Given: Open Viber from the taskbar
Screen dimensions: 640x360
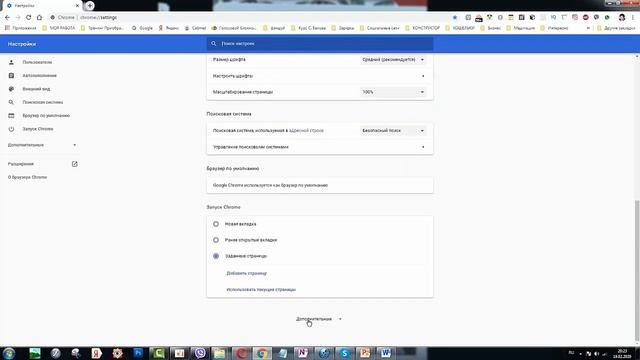Looking at the screenshot, I should coord(200,353).
